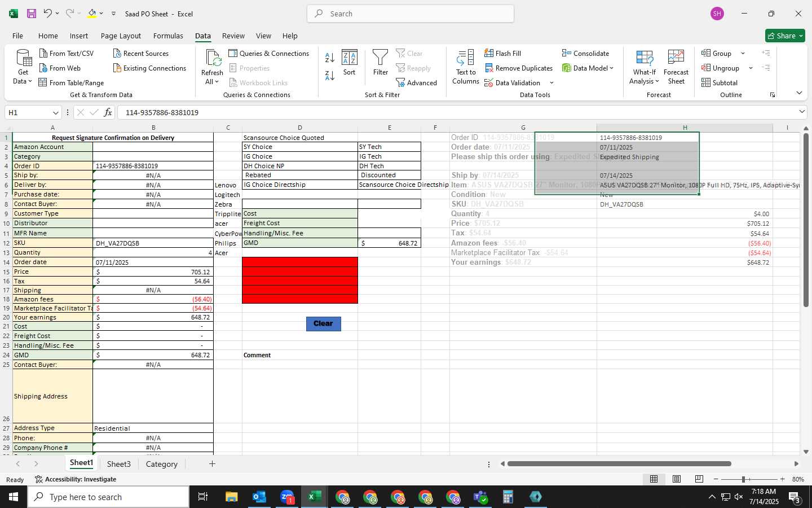Open Outlook from the taskbar
This screenshot has width=812, height=508.
[x=259, y=497]
